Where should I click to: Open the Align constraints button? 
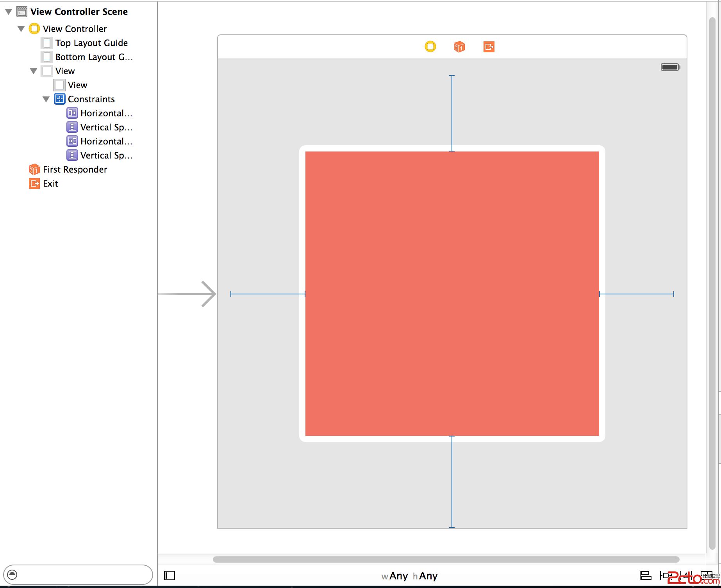(645, 576)
